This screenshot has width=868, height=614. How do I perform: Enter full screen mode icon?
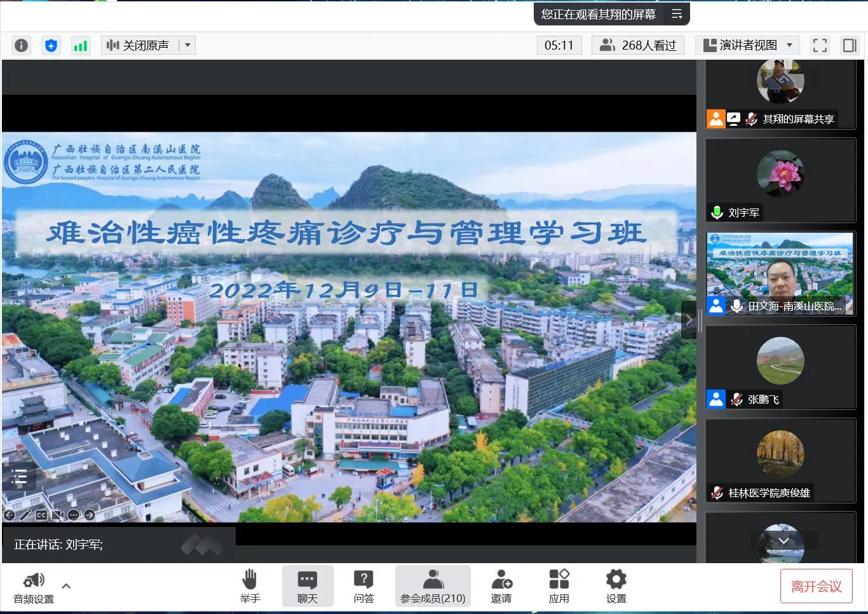(820, 45)
